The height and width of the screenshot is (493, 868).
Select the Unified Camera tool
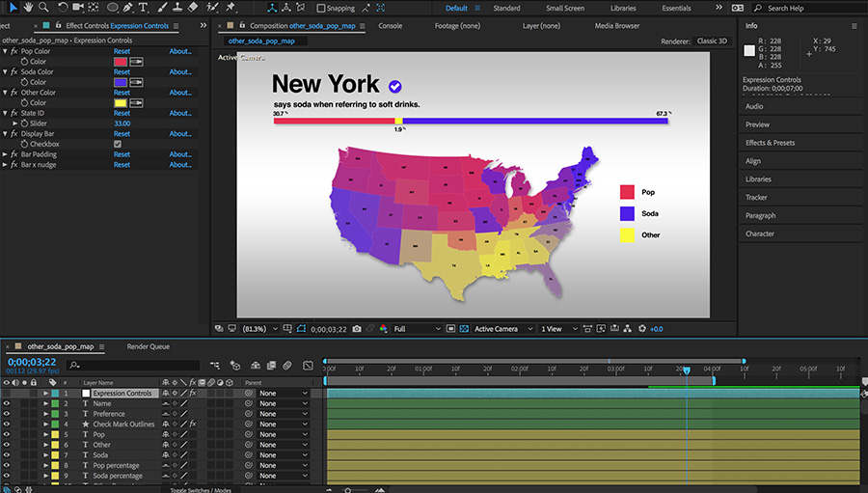coord(78,7)
